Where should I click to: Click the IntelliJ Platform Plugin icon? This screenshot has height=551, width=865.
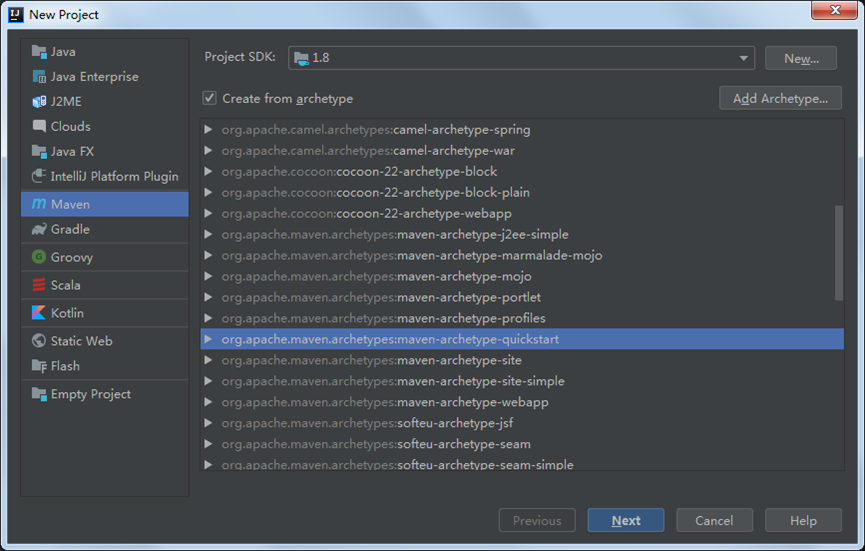click(x=39, y=177)
